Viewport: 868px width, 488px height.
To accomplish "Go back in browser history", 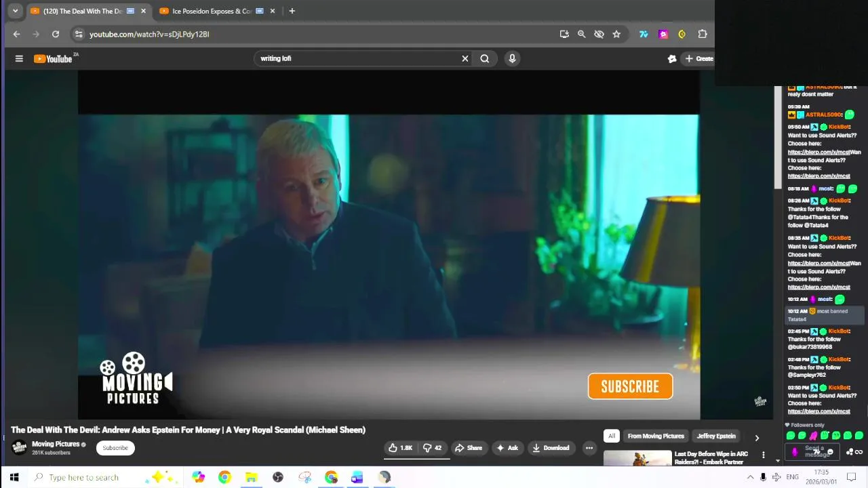I will click(16, 34).
